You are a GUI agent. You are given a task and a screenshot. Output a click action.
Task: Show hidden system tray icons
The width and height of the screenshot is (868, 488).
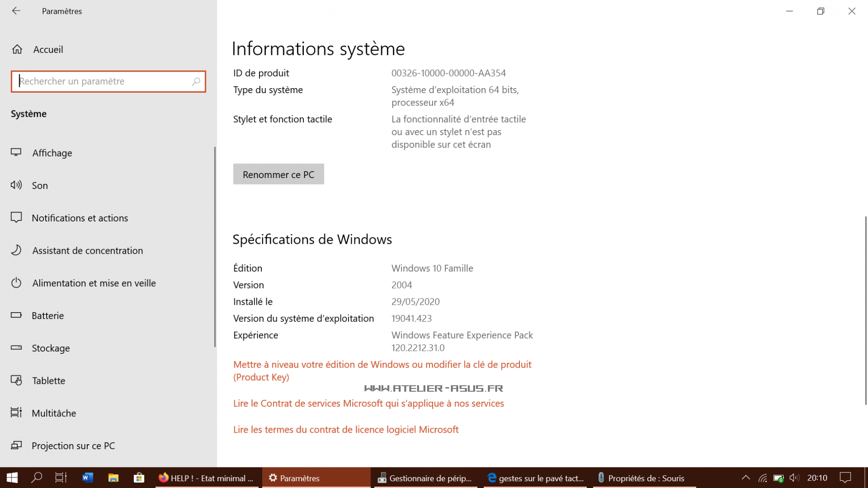pos(746,478)
